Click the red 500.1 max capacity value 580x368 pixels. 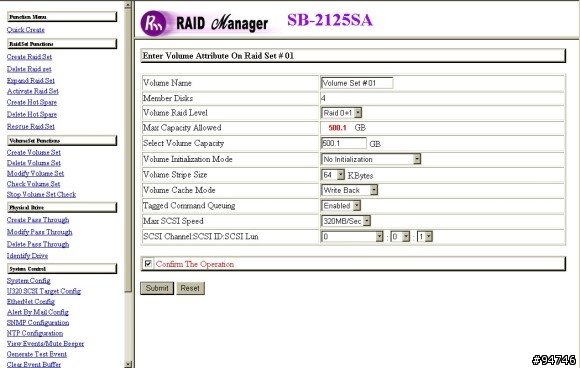coord(337,128)
